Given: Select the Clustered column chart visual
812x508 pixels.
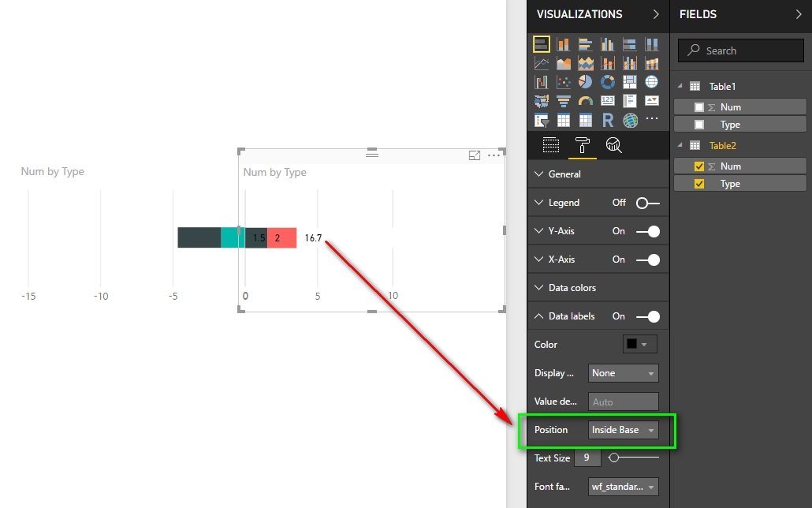Looking at the screenshot, I should tap(608, 44).
